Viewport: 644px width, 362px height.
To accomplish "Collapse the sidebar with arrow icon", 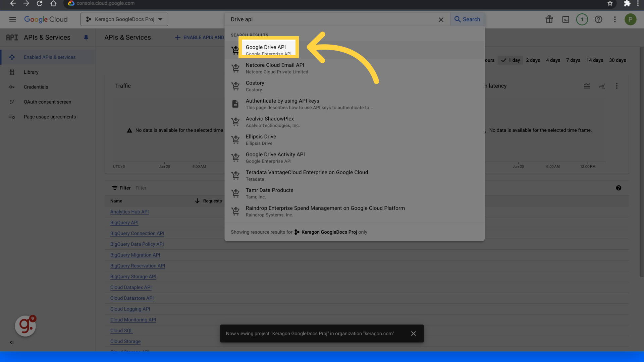I will tap(12, 342).
